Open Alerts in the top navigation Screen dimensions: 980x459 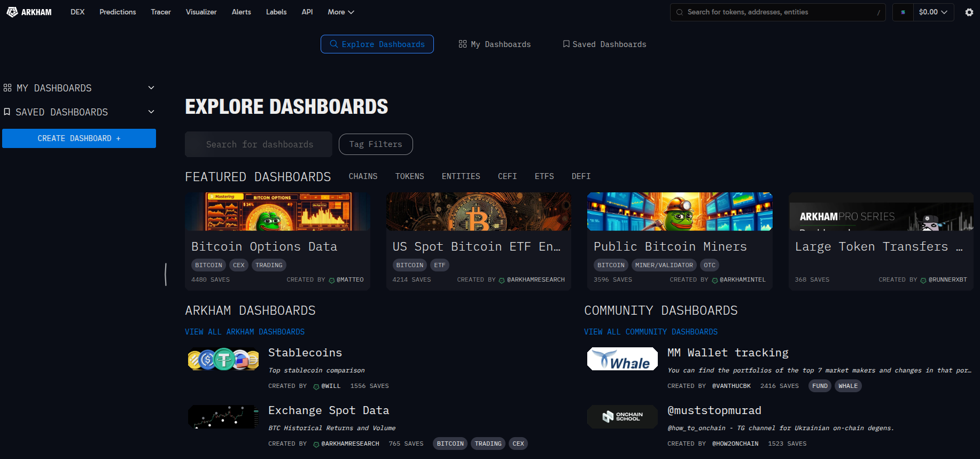coord(242,12)
